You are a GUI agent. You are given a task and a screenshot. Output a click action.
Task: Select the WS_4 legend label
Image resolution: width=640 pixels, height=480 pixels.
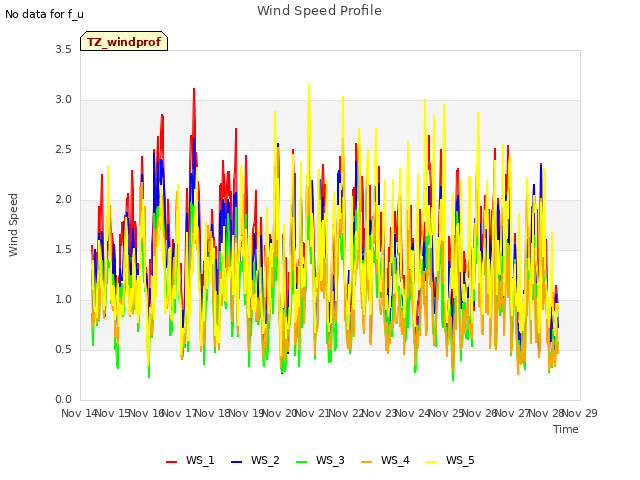395,460
